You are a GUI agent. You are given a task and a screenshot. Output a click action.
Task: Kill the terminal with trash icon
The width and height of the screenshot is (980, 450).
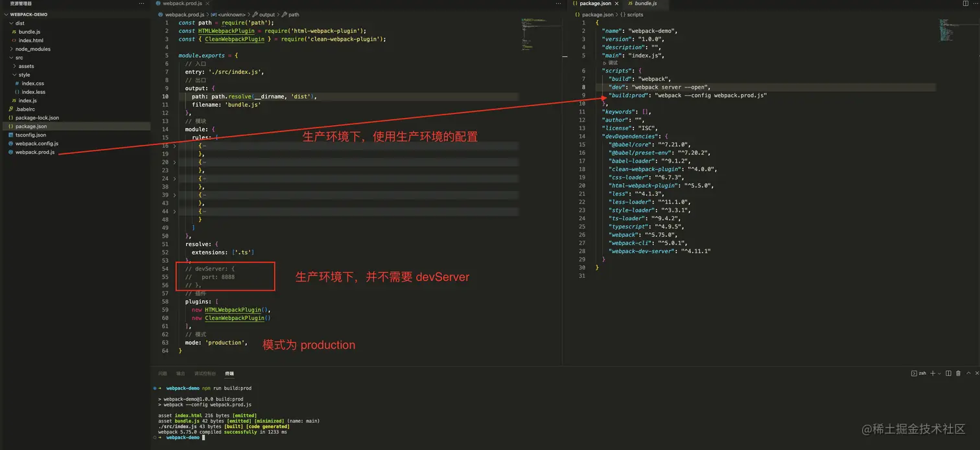[x=959, y=374]
